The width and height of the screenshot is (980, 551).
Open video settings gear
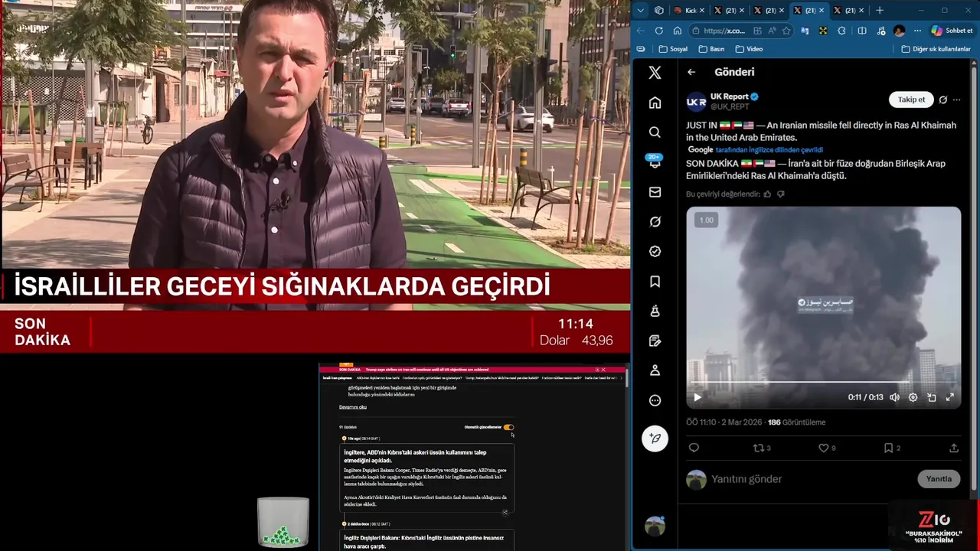pyautogui.click(x=913, y=397)
